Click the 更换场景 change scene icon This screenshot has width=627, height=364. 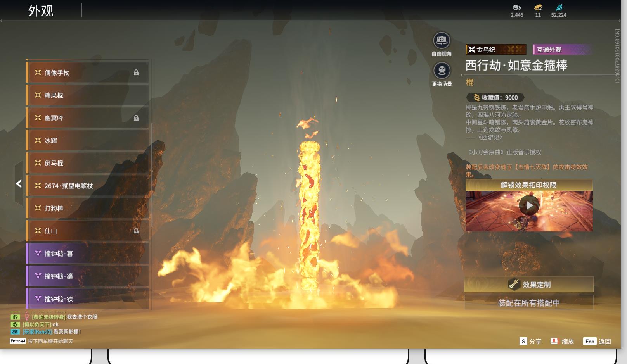[442, 70]
